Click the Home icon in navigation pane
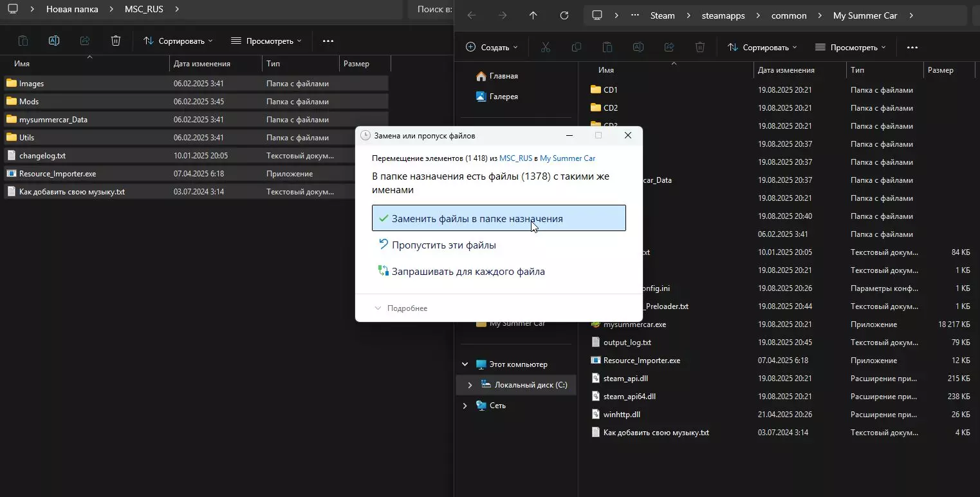 [481, 76]
